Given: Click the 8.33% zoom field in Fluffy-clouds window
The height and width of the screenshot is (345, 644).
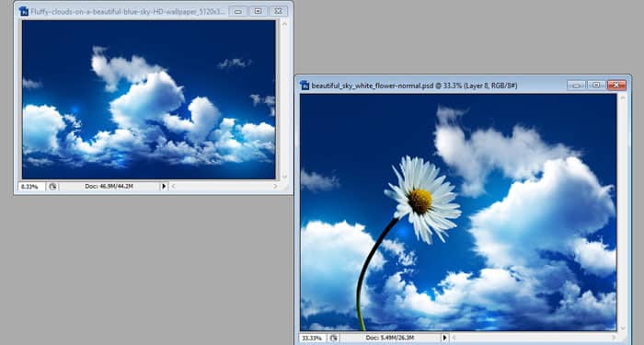Looking at the screenshot, I should click(31, 187).
